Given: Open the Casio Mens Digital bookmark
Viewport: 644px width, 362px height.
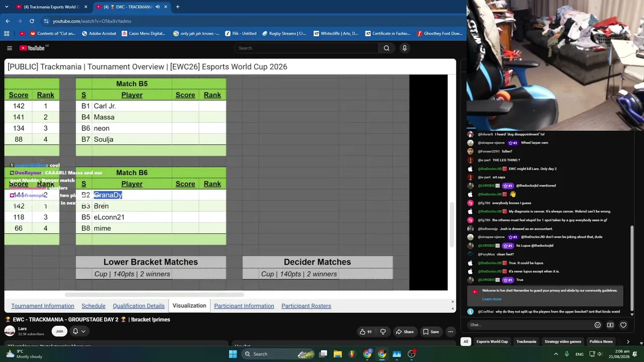Looking at the screenshot, I should (x=143, y=34).
